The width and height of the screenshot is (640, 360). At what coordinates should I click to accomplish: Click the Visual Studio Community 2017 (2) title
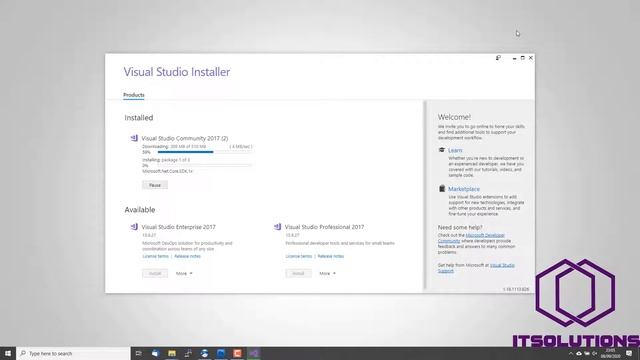(x=185, y=138)
